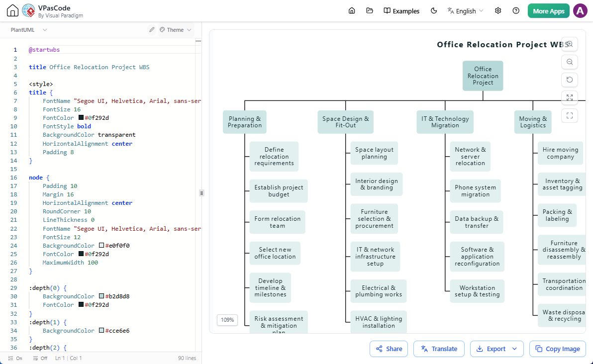This screenshot has width=593, height=364.
Task: Click the pencil edit icon beside Theme
Action: tap(152, 29)
